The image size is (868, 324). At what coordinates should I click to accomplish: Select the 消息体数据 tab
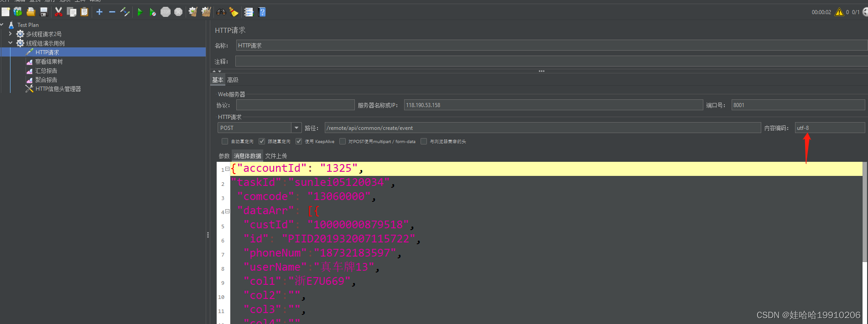[248, 156]
